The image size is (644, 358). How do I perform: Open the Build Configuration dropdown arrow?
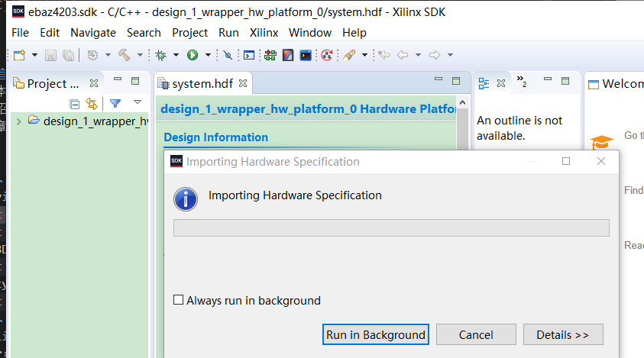108,55
